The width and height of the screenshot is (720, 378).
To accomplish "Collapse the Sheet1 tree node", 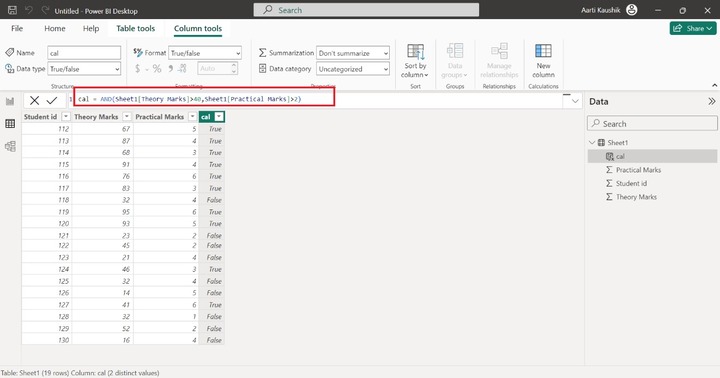I will (x=592, y=143).
